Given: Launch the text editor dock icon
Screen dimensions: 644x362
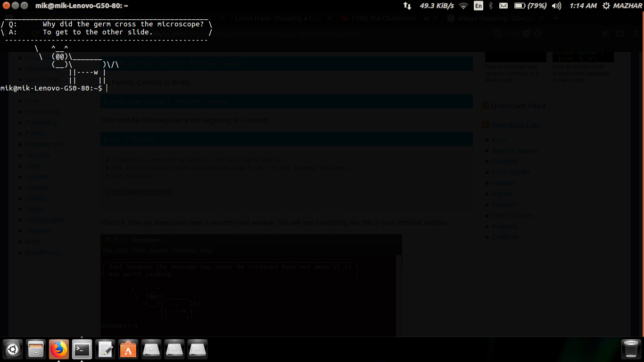Looking at the screenshot, I should 105,349.
